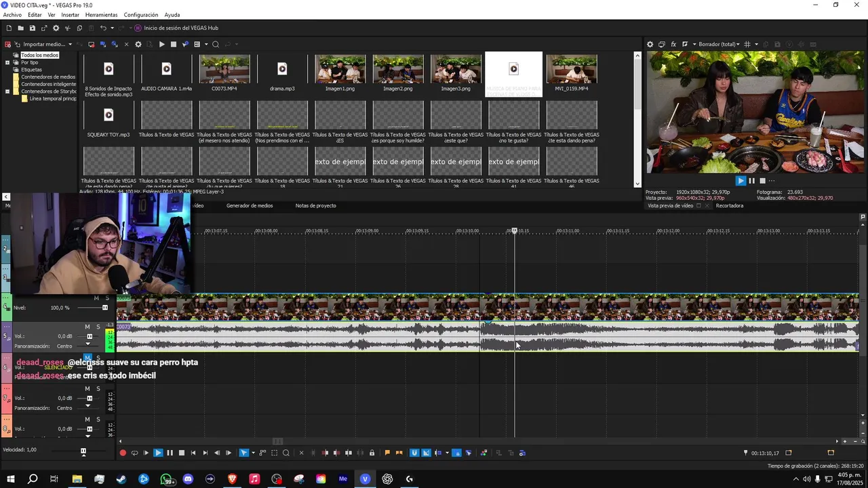
Task: Play in the video preview window
Action: click(741, 181)
